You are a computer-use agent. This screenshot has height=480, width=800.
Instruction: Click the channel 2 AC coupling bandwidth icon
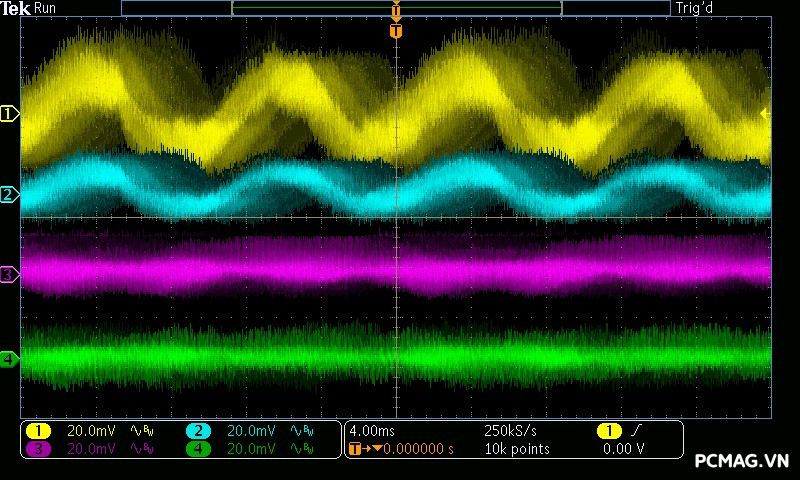click(303, 431)
